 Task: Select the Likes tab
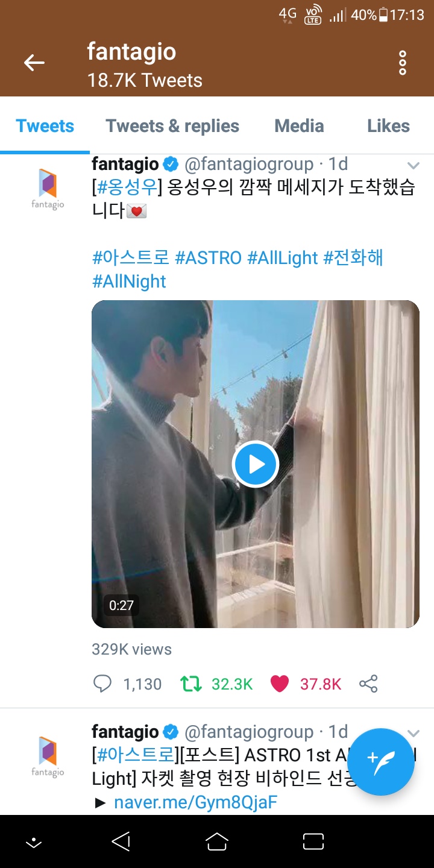point(388,126)
